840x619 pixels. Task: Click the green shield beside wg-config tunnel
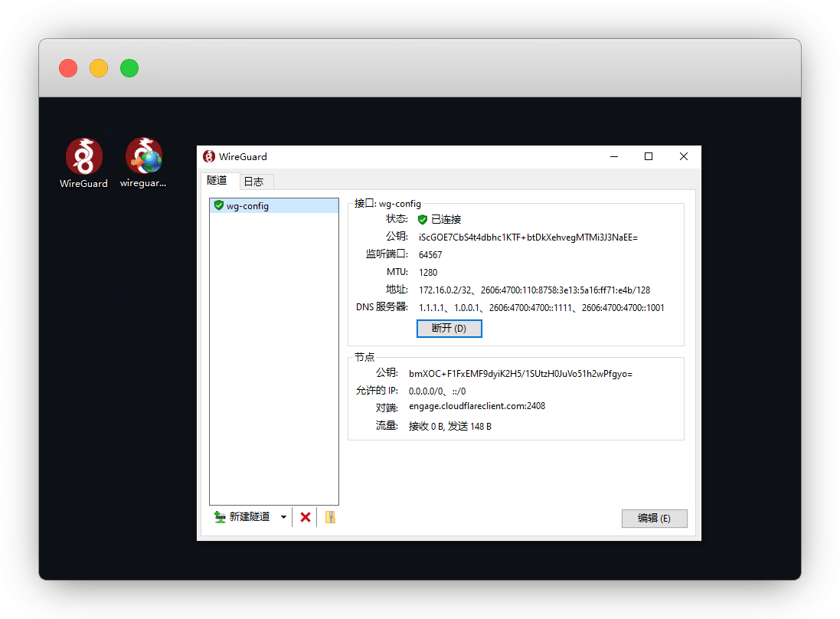[218, 205]
